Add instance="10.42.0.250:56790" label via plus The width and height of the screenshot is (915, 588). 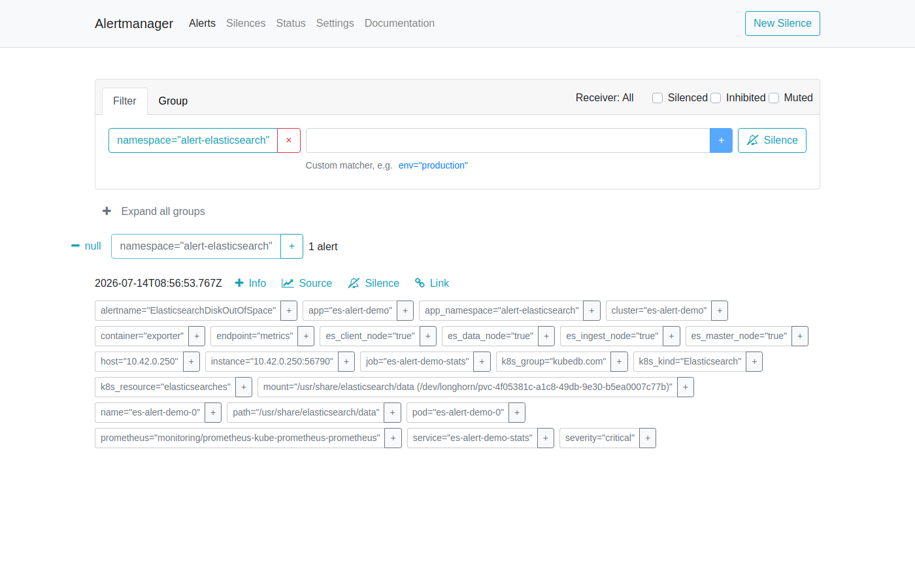pyautogui.click(x=346, y=361)
